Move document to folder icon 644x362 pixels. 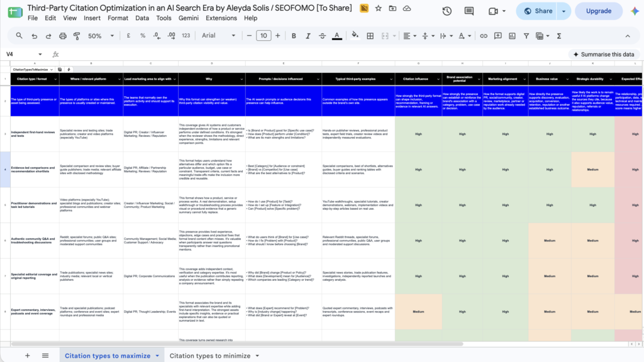392,8
